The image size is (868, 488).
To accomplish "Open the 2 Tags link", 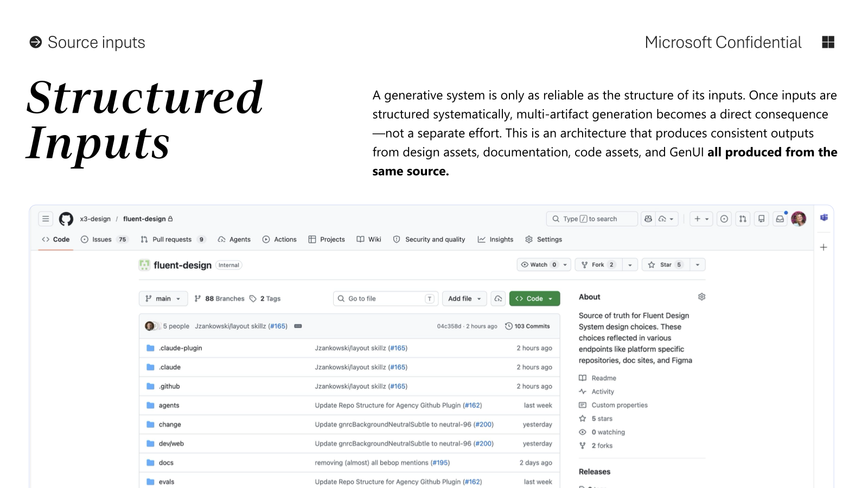I will (x=265, y=299).
